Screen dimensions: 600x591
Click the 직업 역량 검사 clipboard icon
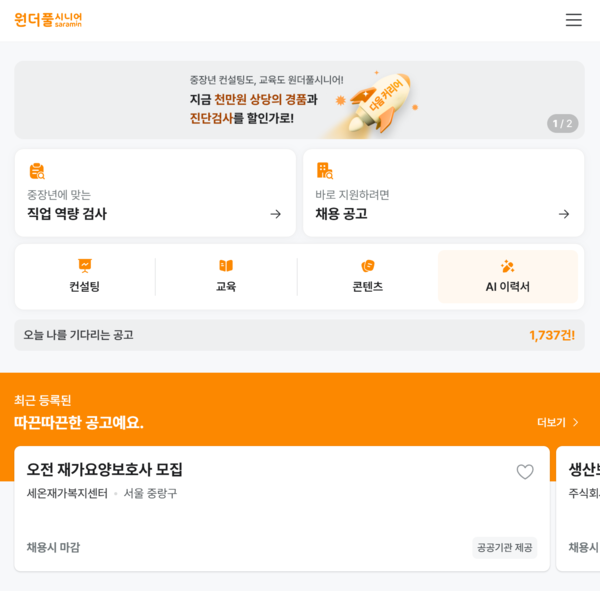tap(37, 171)
